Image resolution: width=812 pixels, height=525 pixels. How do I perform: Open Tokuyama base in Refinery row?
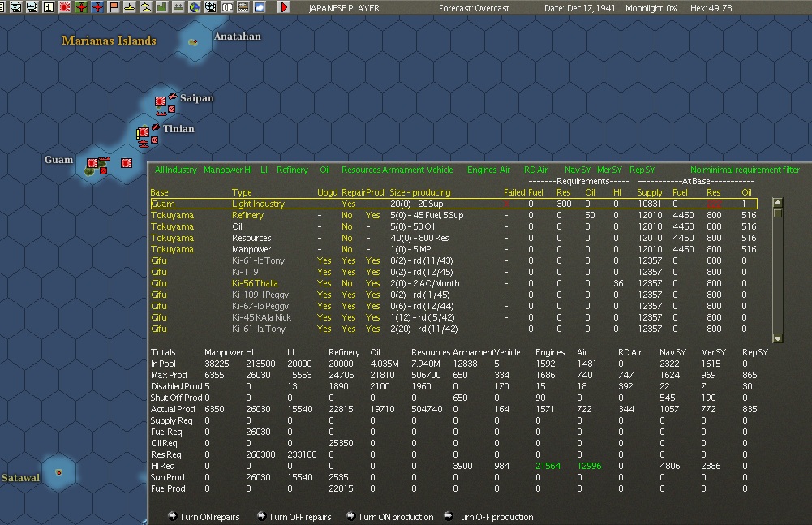click(x=172, y=215)
